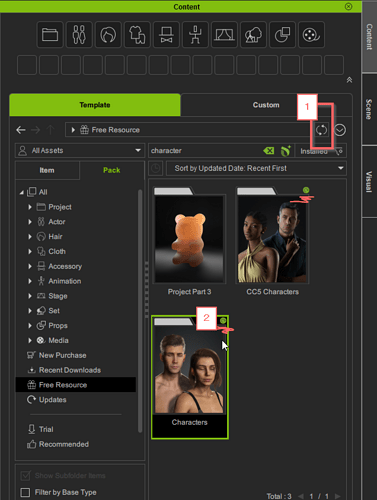Image resolution: width=377 pixels, height=500 pixels.
Task: Expand the Animation tree node
Action: [x=30, y=281]
